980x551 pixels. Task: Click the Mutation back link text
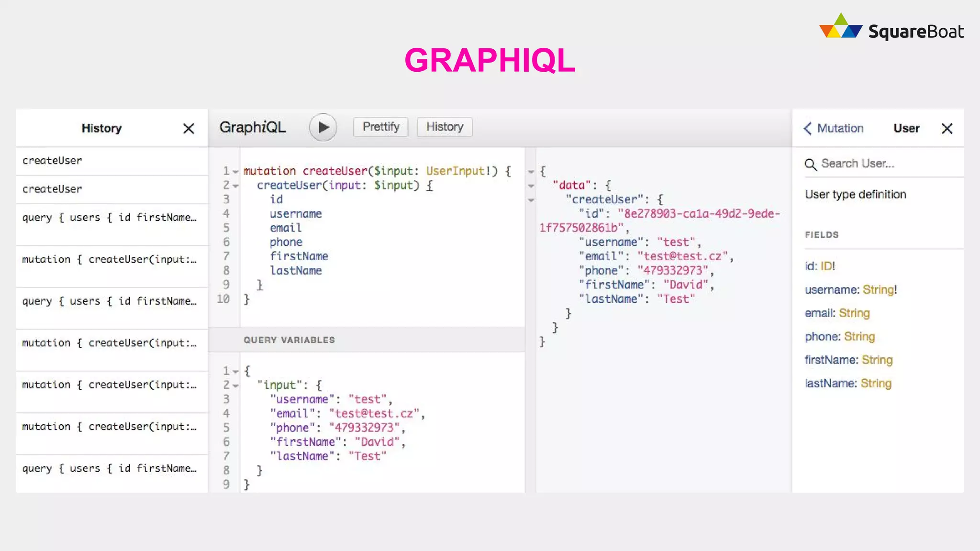coord(840,128)
